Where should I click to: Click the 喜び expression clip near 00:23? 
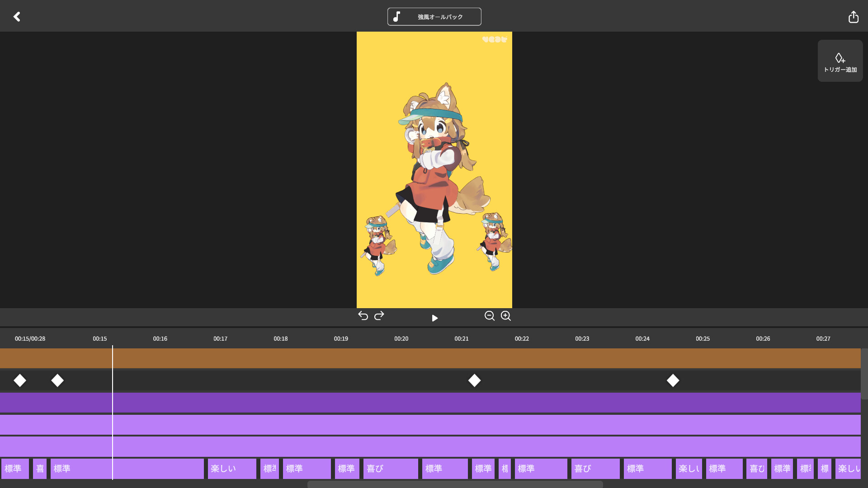click(595, 469)
